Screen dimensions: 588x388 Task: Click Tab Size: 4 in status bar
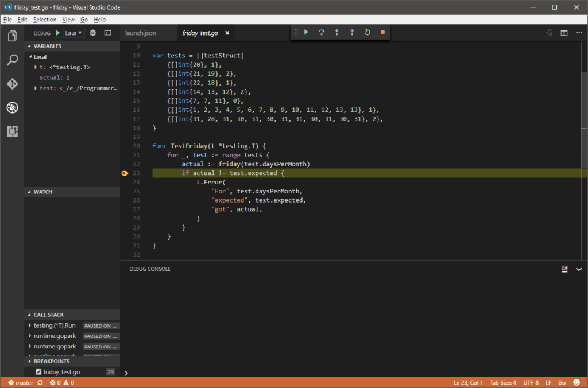[503, 382]
